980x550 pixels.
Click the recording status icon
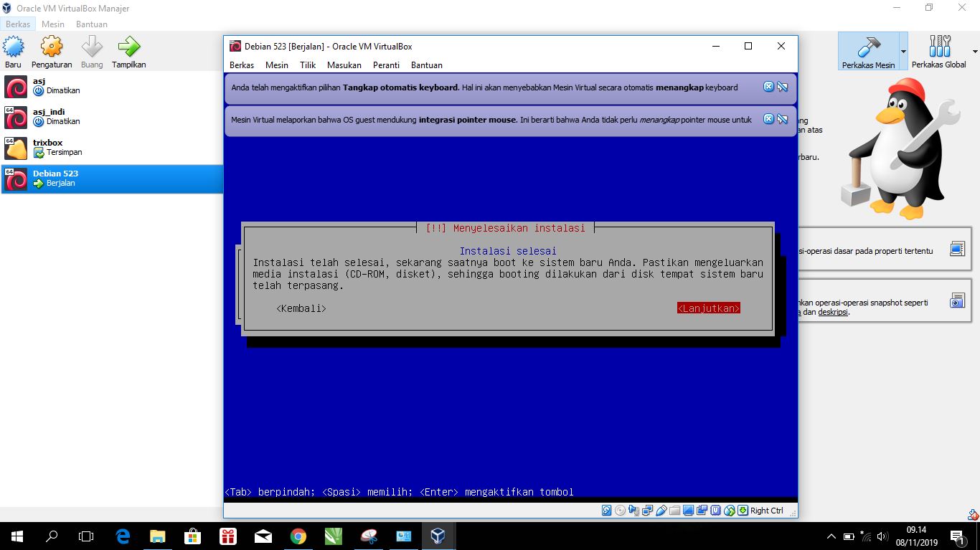click(x=702, y=511)
